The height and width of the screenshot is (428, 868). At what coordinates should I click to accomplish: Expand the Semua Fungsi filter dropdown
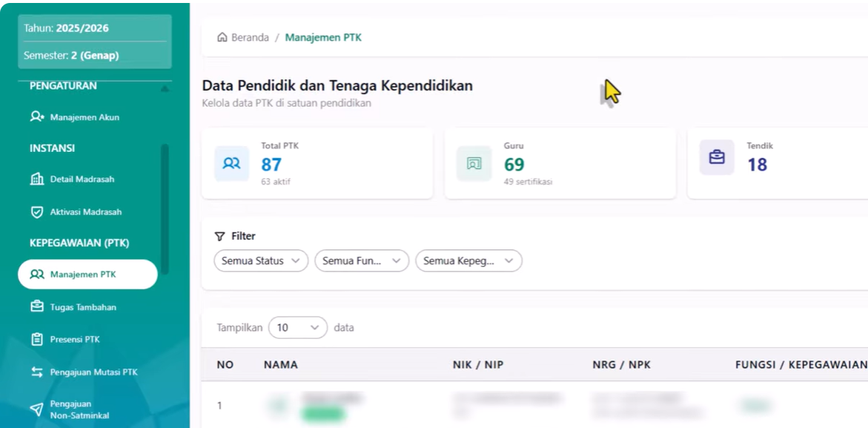tap(361, 261)
